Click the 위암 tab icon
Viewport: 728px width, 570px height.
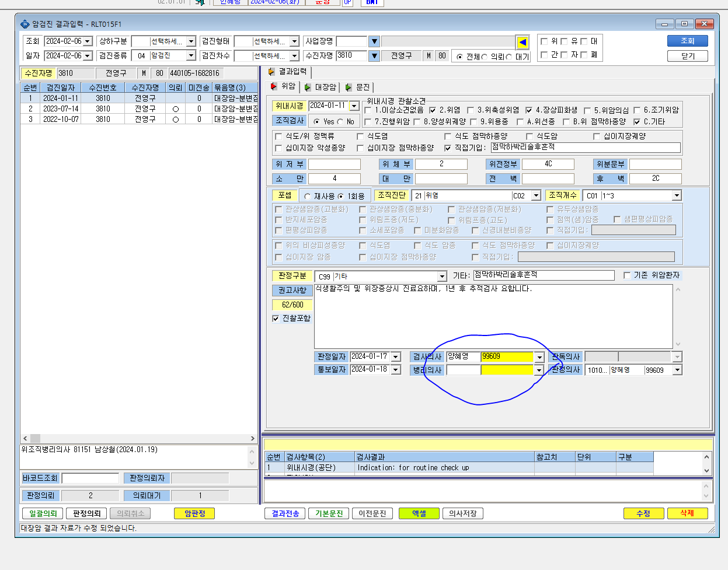[274, 86]
